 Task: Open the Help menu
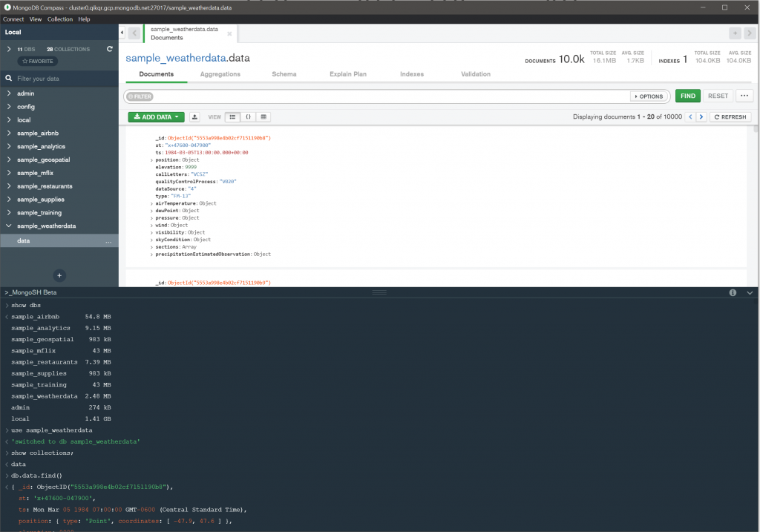coord(85,19)
